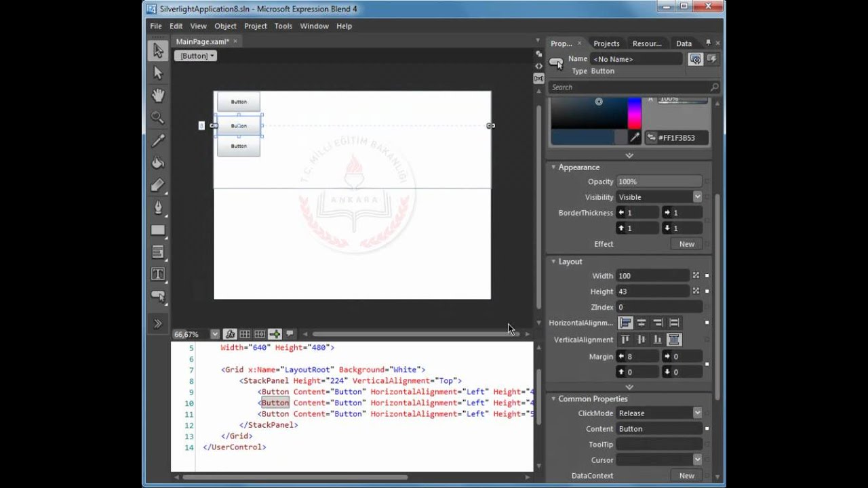
Task: Click the Events lightning icon
Action: pyautogui.click(x=711, y=59)
